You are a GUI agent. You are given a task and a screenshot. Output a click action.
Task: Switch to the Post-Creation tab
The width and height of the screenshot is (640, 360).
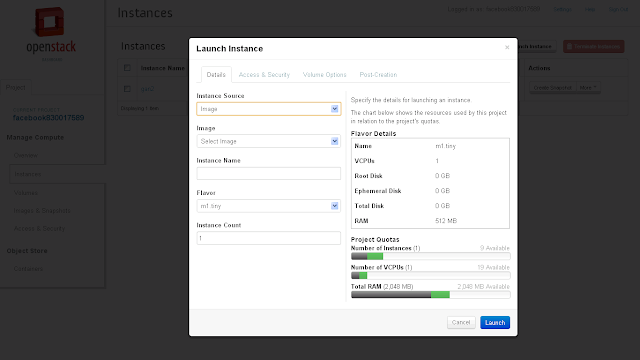[x=378, y=75]
